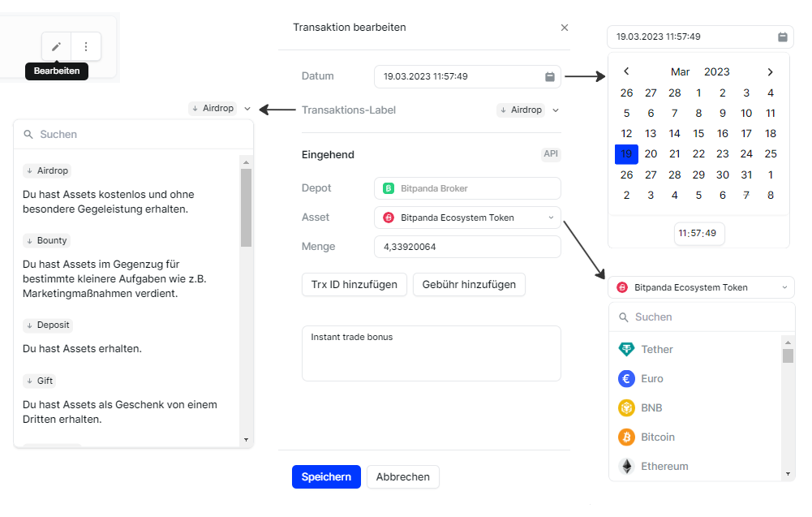Click the Ethereum coin icon
Image resolution: width=812 pixels, height=517 pixels.
(626, 467)
